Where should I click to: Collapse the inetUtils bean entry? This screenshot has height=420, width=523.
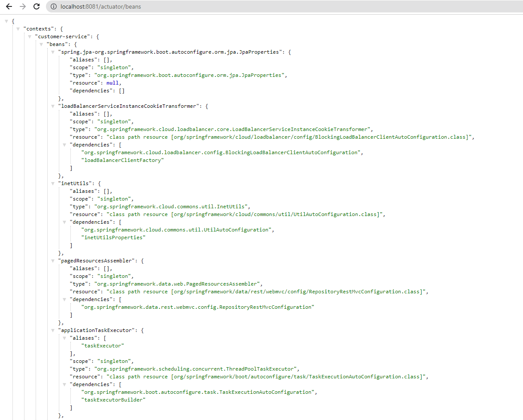click(x=53, y=183)
